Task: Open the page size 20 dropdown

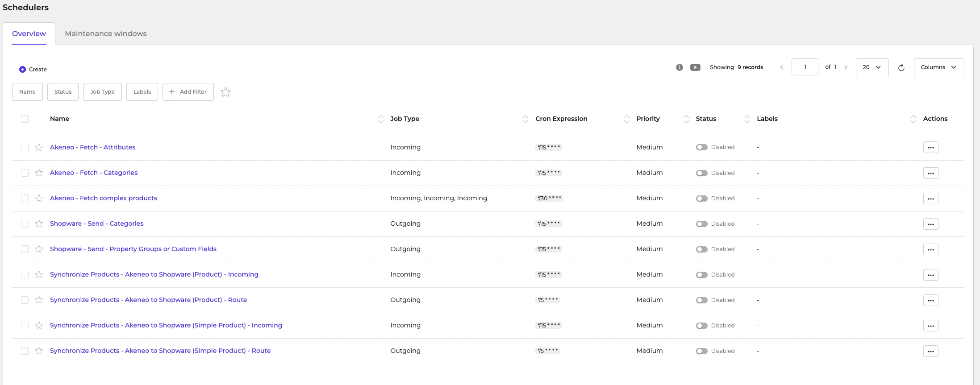Action: click(872, 67)
